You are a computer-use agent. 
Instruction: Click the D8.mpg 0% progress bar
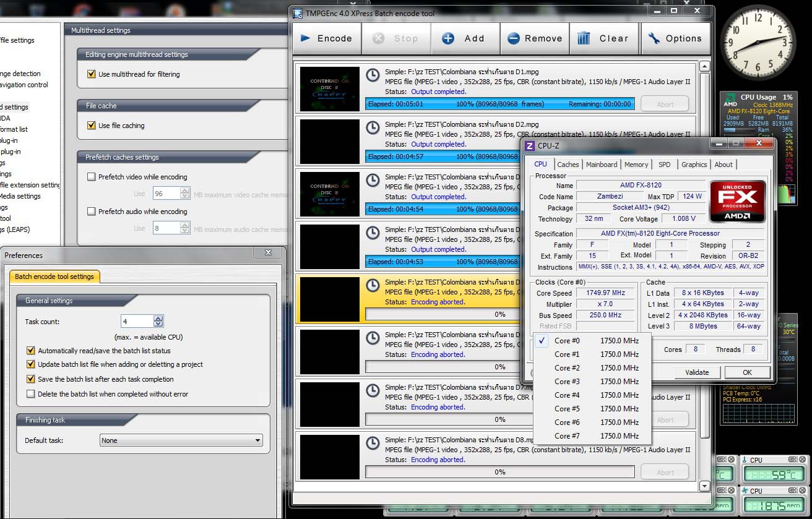pyautogui.click(x=500, y=472)
